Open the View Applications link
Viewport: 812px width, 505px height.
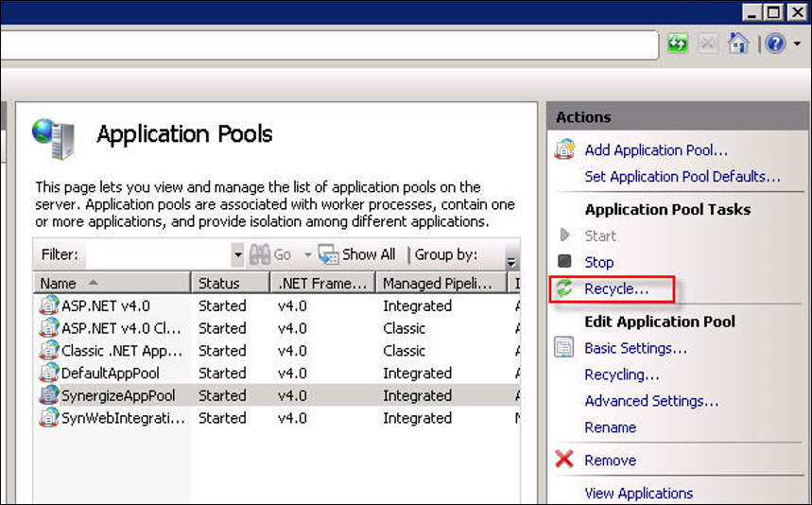pyautogui.click(x=638, y=493)
